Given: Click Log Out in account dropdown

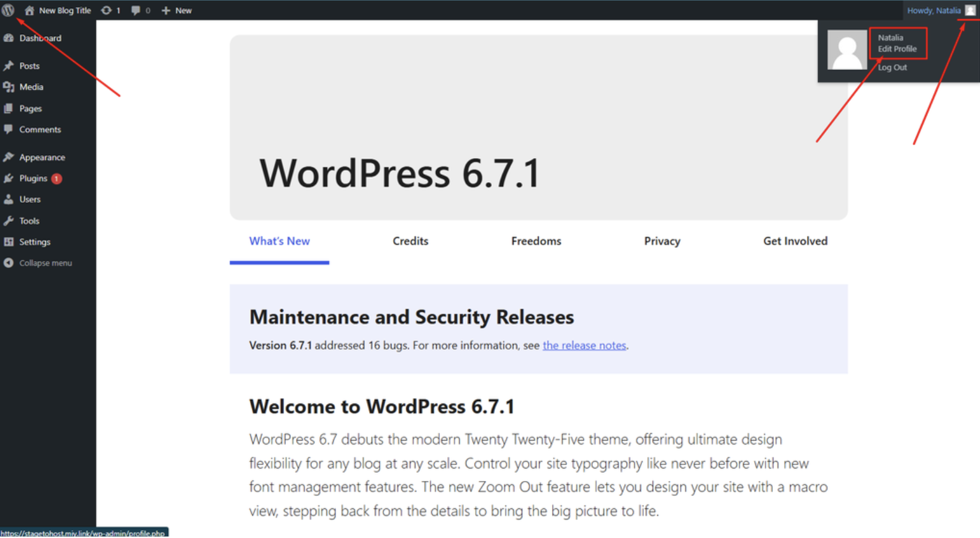Looking at the screenshot, I should 892,68.
